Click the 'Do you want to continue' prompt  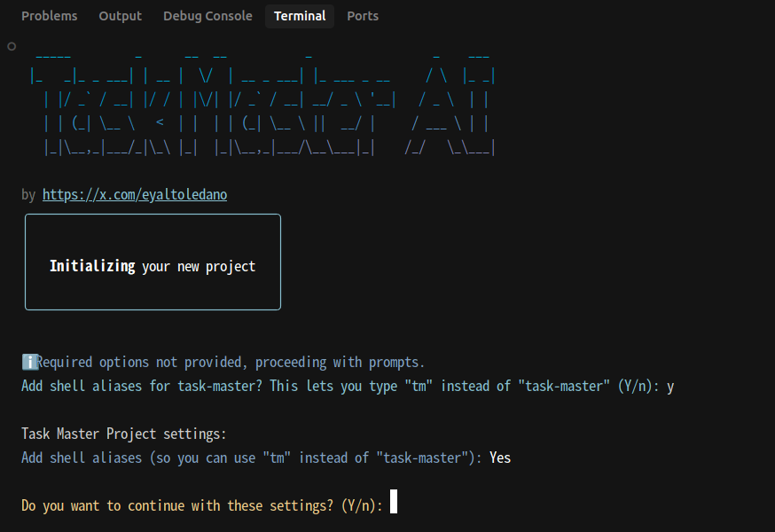[x=201, y=505]
